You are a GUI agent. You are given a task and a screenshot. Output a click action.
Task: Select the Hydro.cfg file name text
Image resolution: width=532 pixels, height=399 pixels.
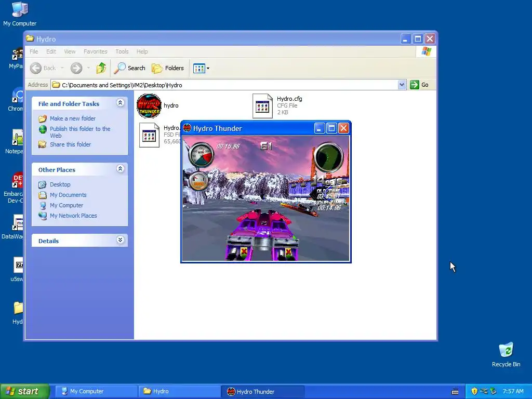pyautogui.click(x=289, y=99)
